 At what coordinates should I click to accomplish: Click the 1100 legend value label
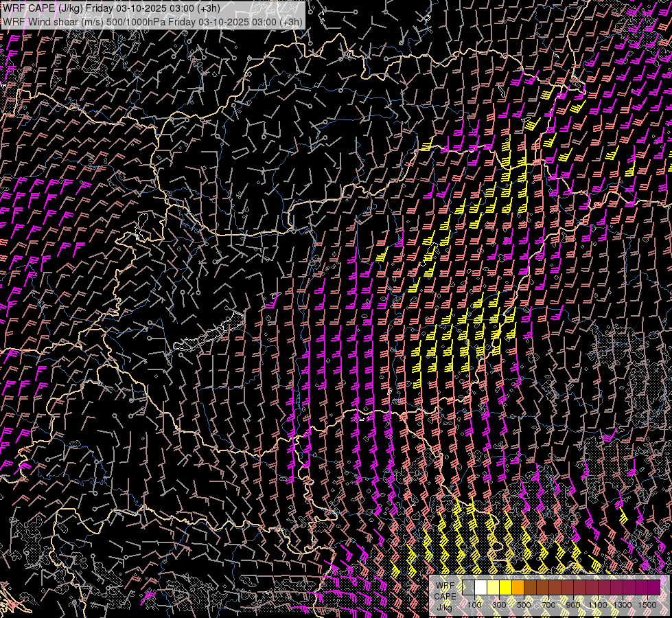coord(598,605)
